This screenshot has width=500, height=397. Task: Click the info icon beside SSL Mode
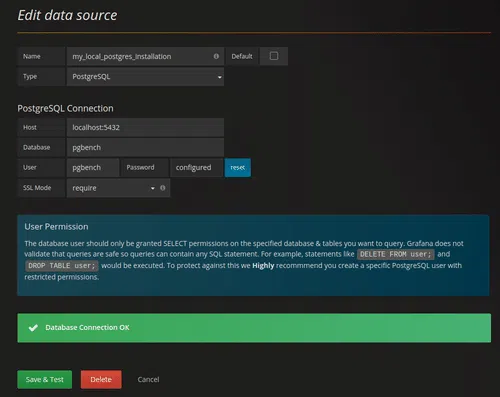pos(162,188)
